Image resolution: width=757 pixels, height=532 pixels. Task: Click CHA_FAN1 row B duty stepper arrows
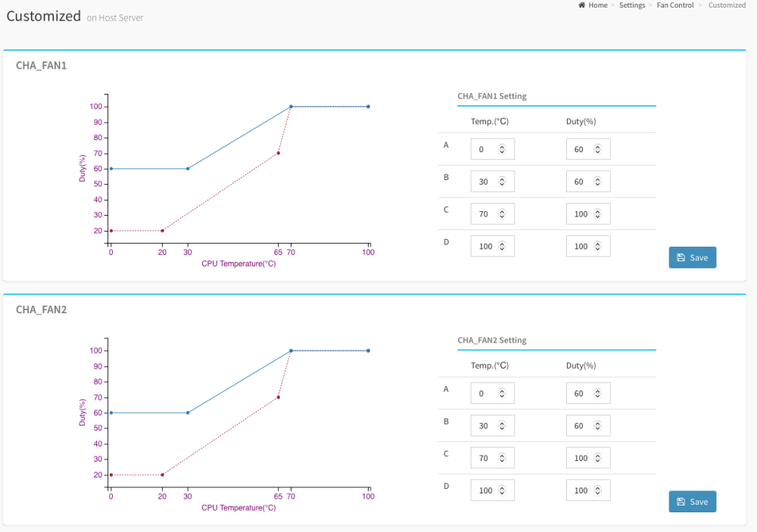pyautogui.click(x=598, y=182)
